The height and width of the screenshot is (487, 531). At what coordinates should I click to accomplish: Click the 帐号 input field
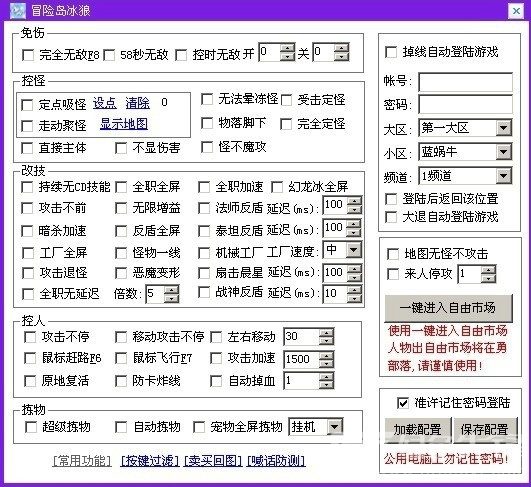click(465, 82)
